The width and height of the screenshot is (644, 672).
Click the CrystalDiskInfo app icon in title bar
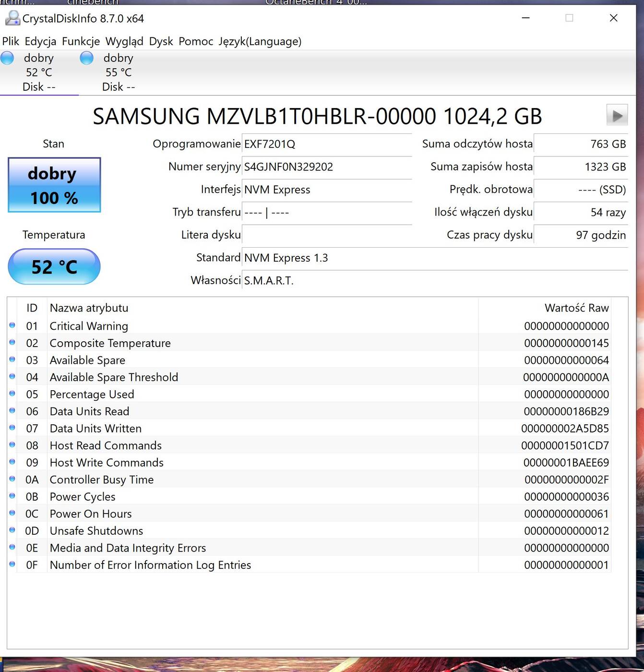click(x=12, y=18)
